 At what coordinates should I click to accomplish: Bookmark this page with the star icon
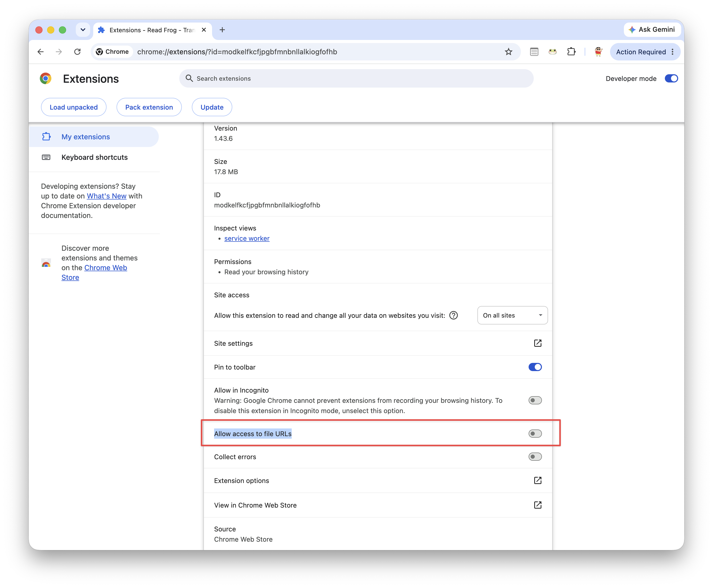[508, 51]
